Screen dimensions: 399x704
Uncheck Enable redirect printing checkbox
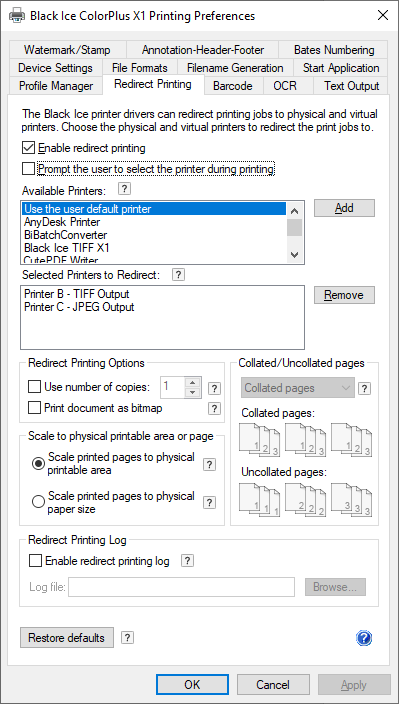point(28,148)
